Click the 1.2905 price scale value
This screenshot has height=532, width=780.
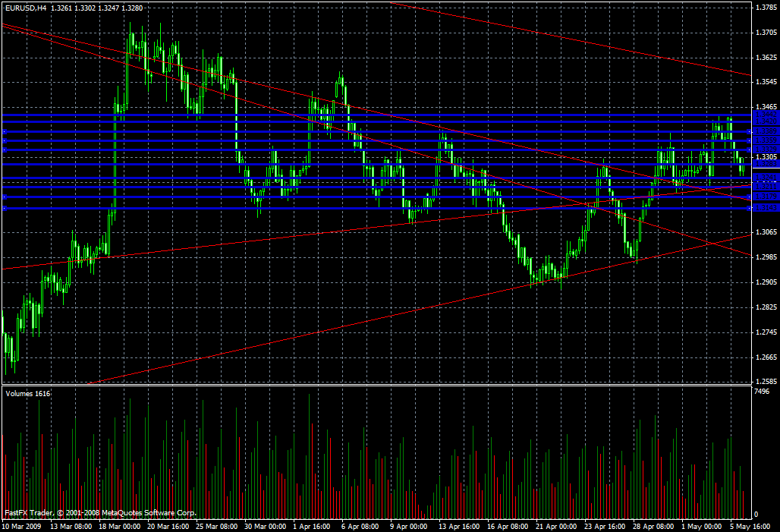coord(766,282)
